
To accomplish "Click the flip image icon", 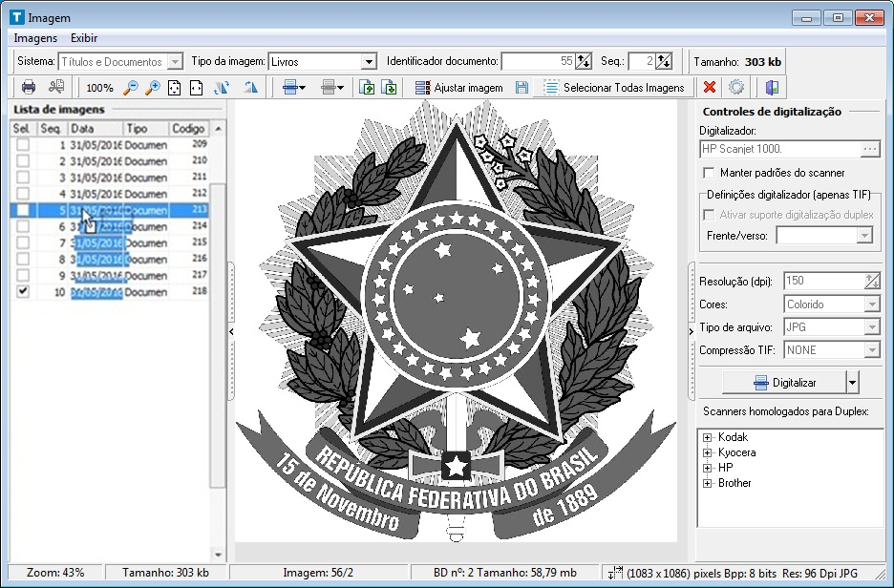I will click(x=250, y=88).
